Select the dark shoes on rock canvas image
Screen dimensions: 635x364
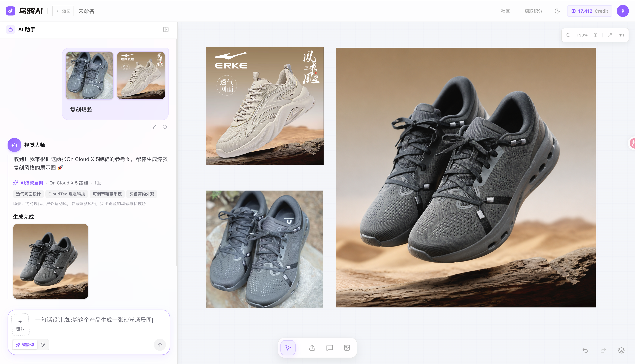click(264, 249)
